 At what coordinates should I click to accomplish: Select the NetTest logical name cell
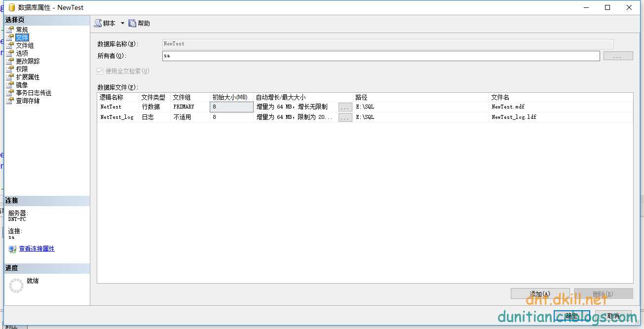(118, 107)
